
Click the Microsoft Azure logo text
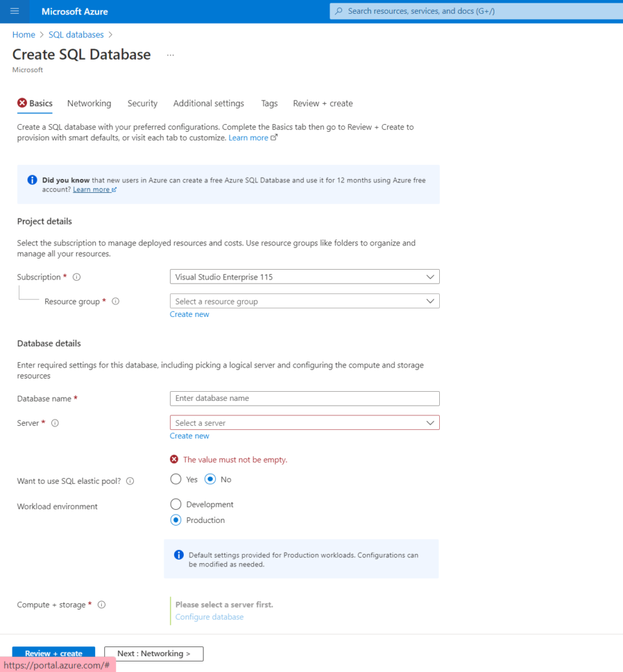click(x=75, y=12)
